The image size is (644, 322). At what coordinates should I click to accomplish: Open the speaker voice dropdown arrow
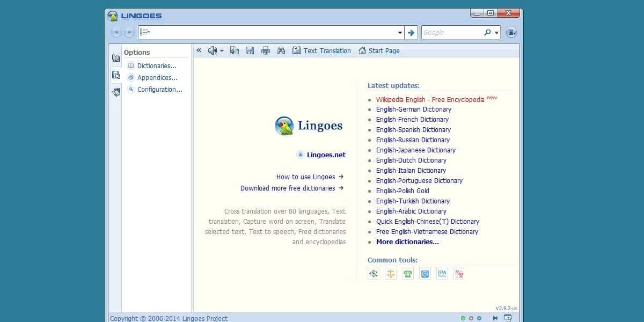coord(222,51)
